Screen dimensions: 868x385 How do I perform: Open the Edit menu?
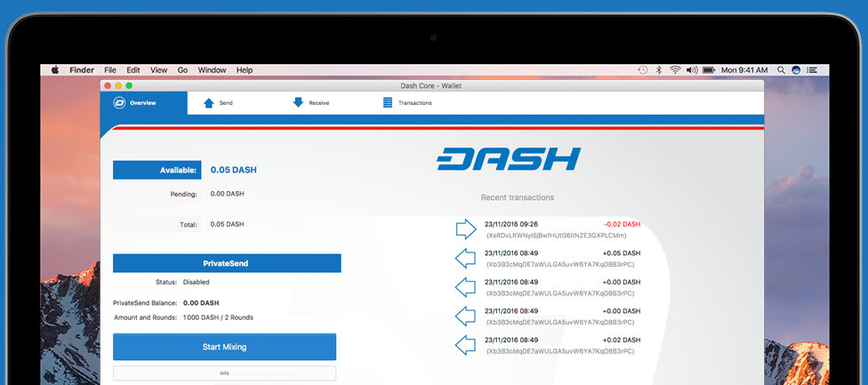pos(133,70)
